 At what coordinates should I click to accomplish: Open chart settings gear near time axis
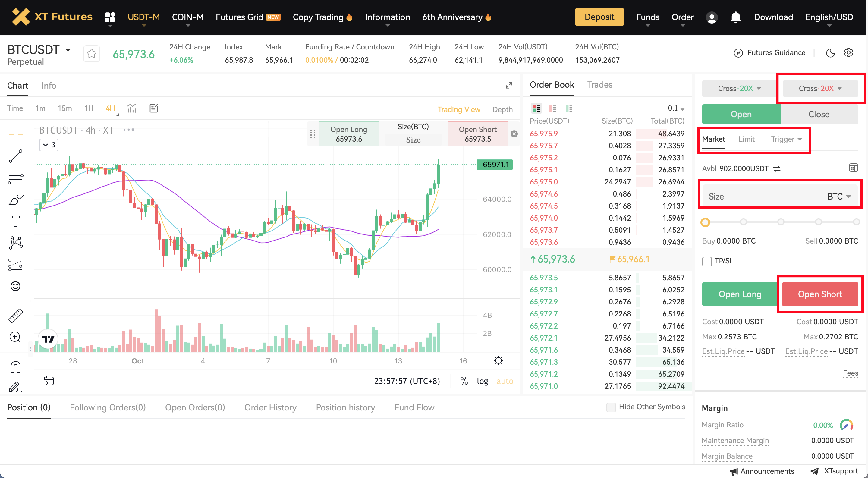tap(498, 361)
